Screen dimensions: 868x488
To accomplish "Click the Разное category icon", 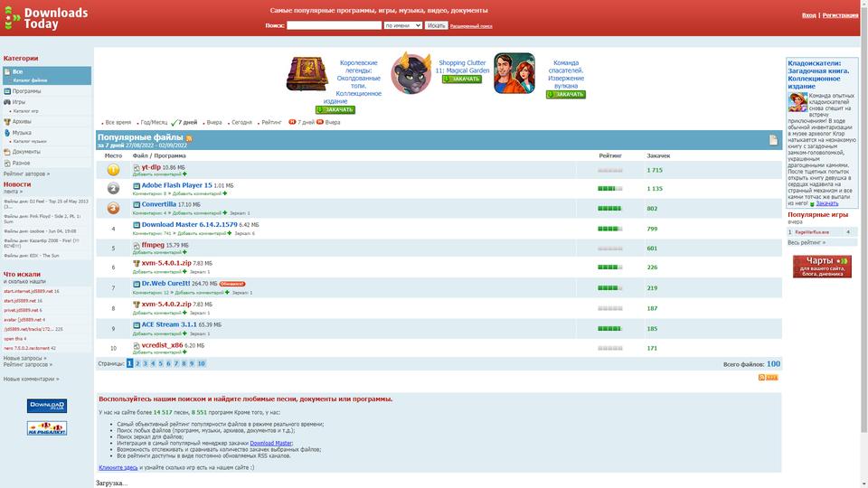I will click(x=7, y=164).
